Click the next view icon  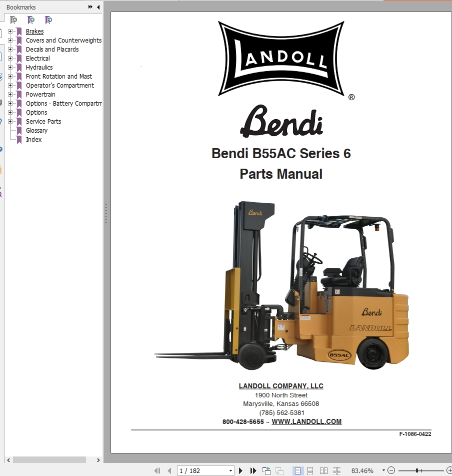tap(279, 471)
